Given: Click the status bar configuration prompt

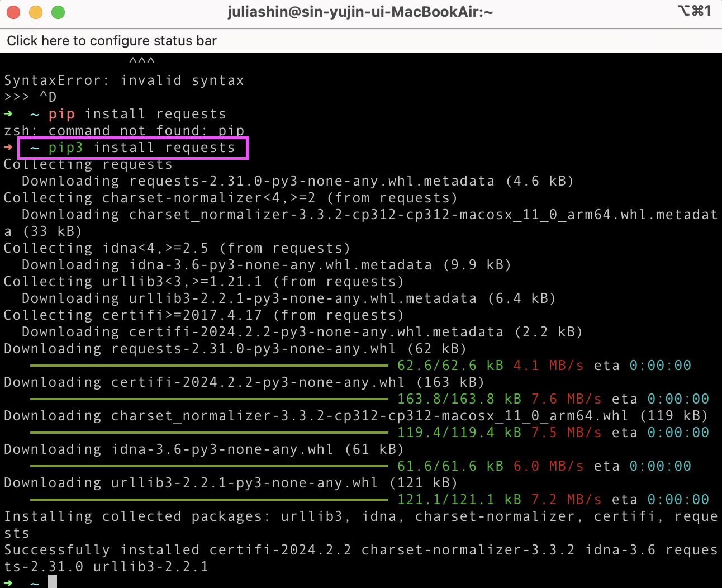Looking at the screenshot, I should pyautogui.click(x=112, y=41).
